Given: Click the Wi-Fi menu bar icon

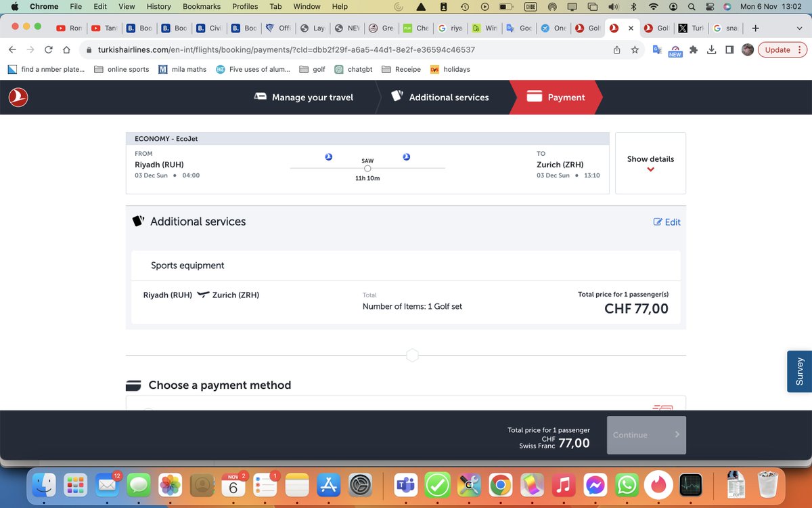Looking at the screenshot, I should [653, 6].
